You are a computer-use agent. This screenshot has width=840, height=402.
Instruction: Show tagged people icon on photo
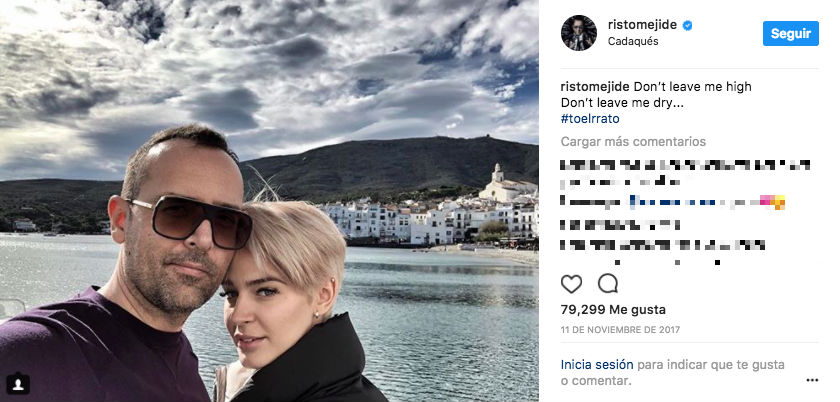tap(18, 383)
